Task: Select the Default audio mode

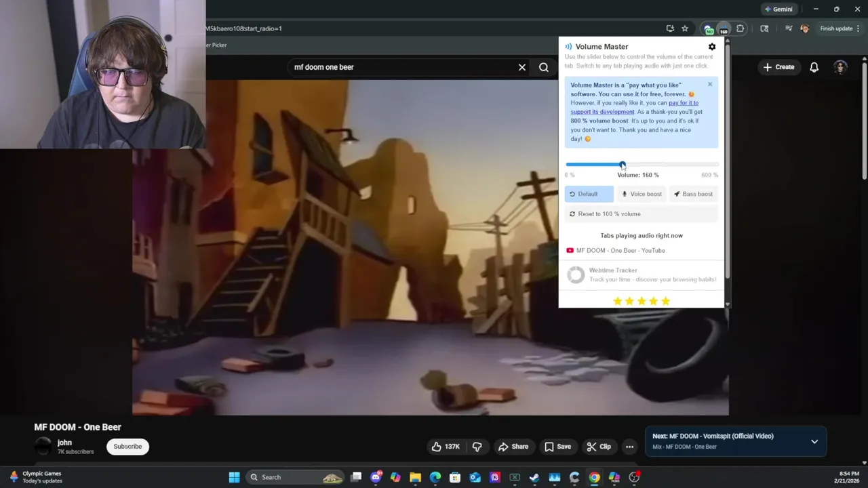Action: [589, 194]
